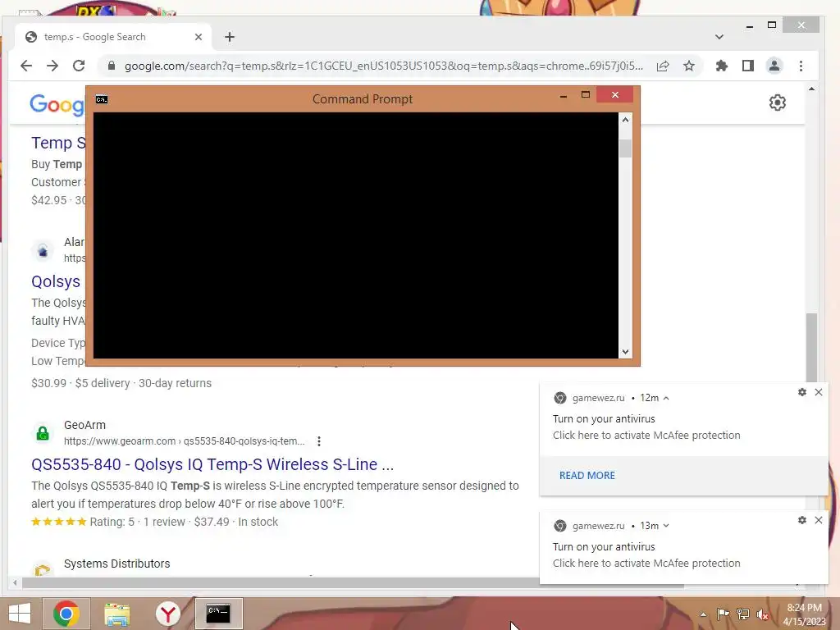
Task: Click the GeoArm site favicon
Action: (43, 433)
